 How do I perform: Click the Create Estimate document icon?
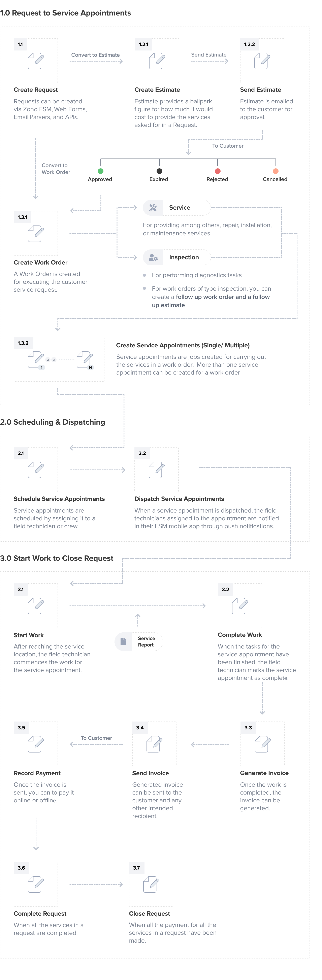tap(156, 61)
